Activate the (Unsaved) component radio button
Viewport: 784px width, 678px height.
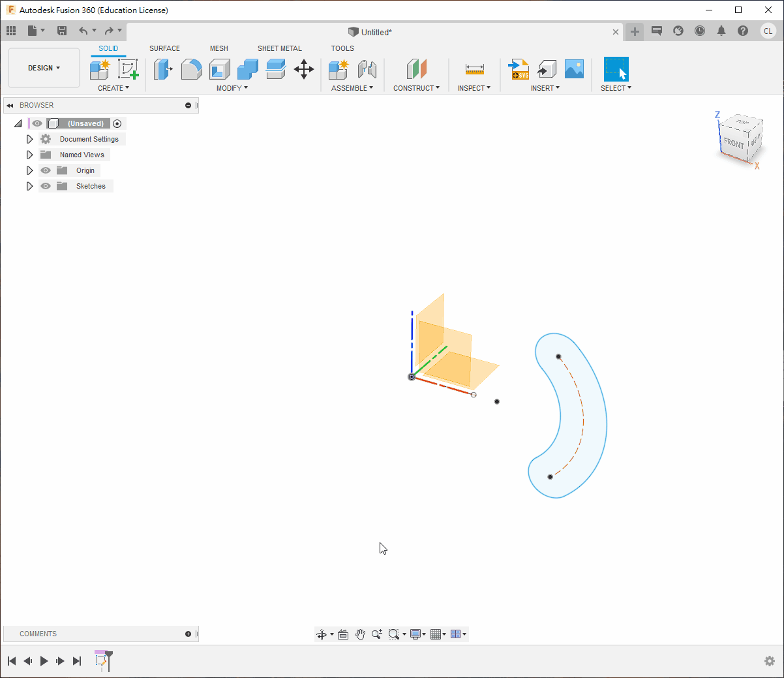[x=117, y=123]
